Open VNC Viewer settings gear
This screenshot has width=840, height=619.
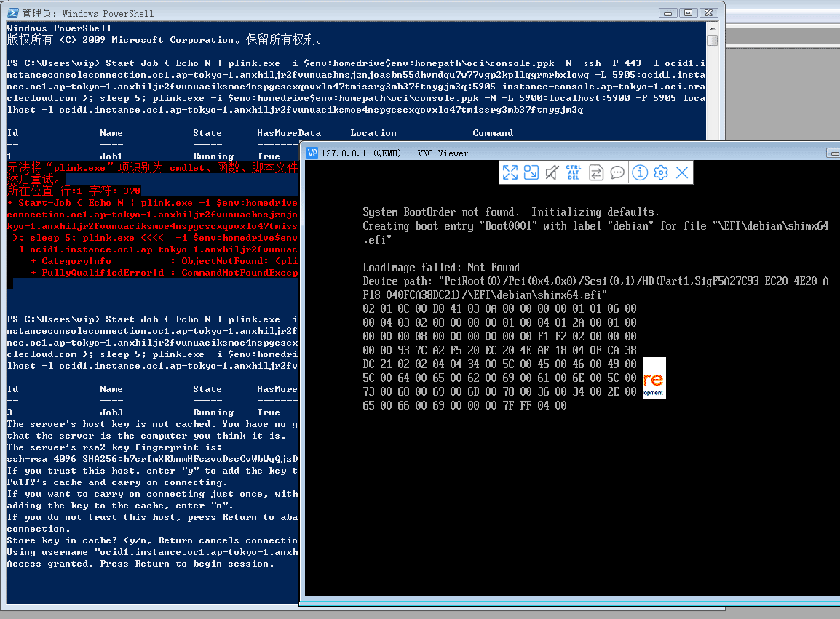pos(661,172)
